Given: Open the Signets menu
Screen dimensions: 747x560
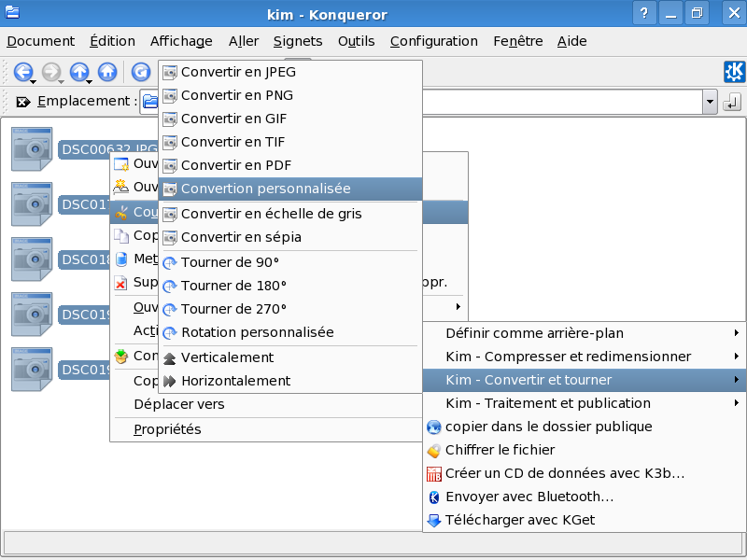Looking at the screenshot, I should pyautogui.click(x=298, y=41).
